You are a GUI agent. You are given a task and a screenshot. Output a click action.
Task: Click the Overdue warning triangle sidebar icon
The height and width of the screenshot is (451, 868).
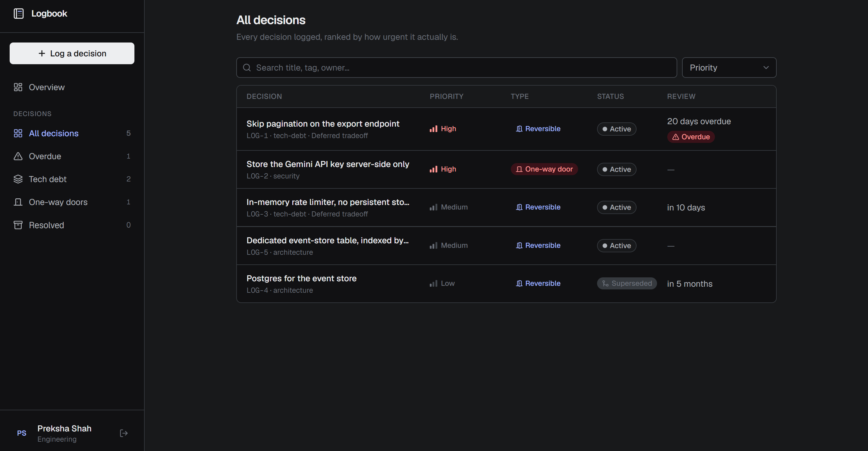[18, 156]
